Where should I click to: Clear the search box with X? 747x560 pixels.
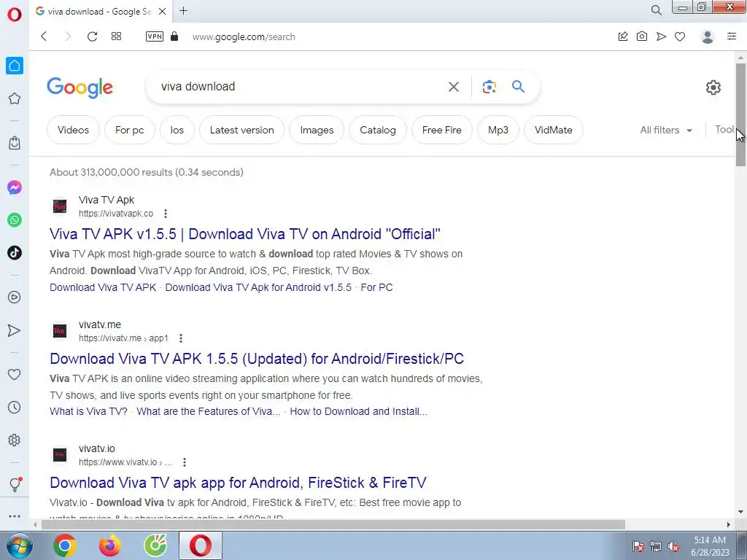point(454,87)
